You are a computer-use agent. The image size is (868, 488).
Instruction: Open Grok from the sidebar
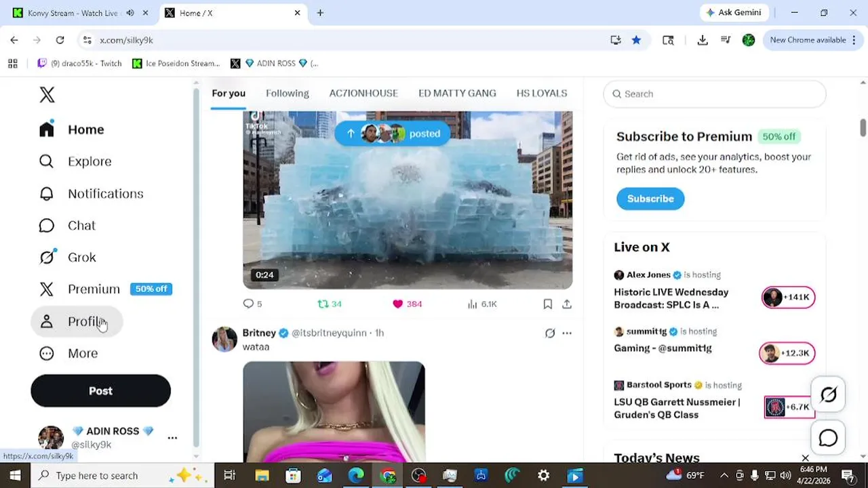(x=67, y=257)
